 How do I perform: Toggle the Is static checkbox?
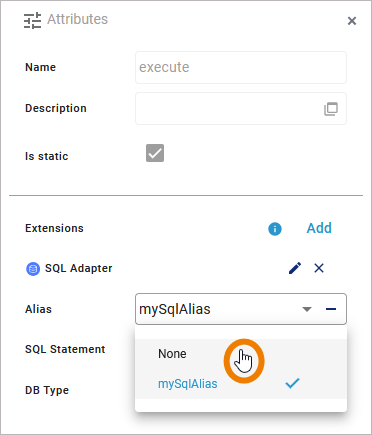pos(155,153)
